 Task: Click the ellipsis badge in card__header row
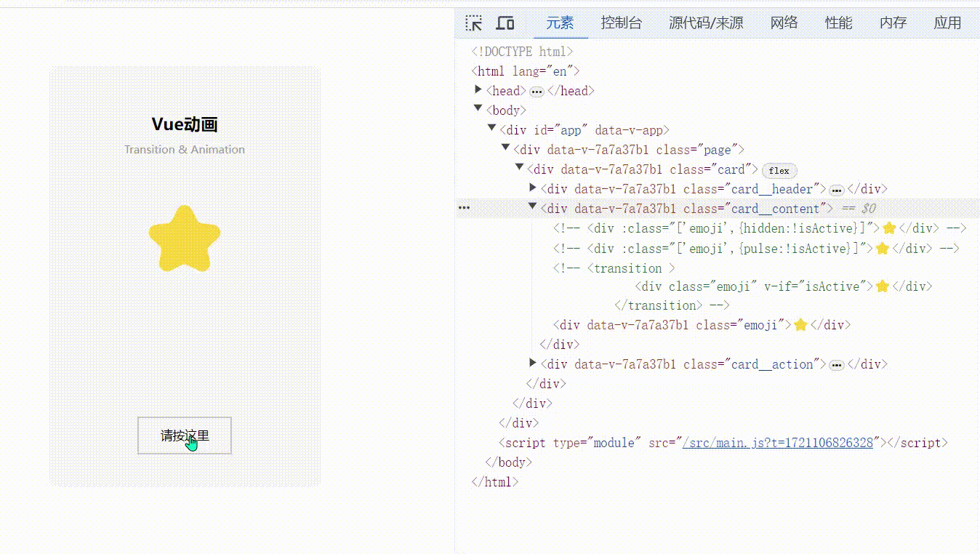click(837, 190)
